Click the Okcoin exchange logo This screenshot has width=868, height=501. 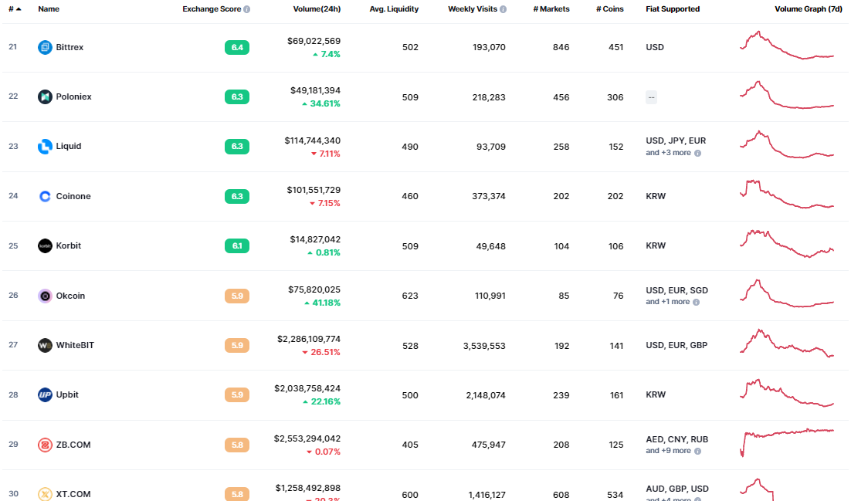click(45, 296)
